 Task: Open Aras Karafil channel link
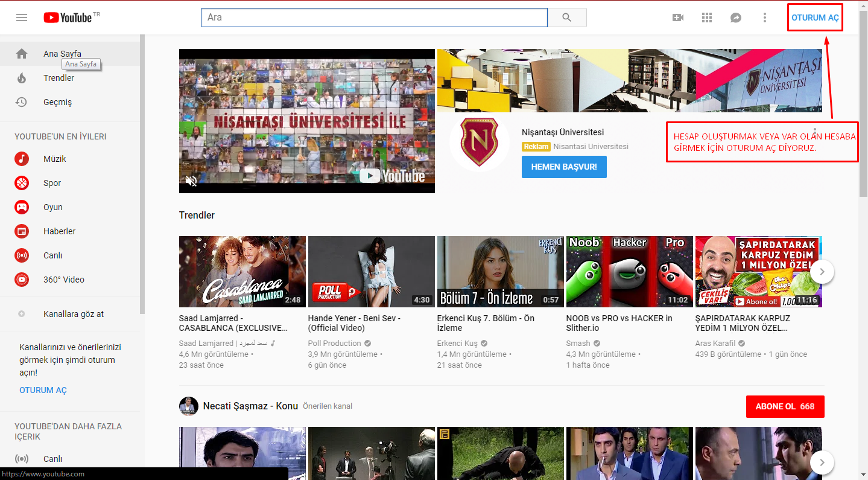715,343
